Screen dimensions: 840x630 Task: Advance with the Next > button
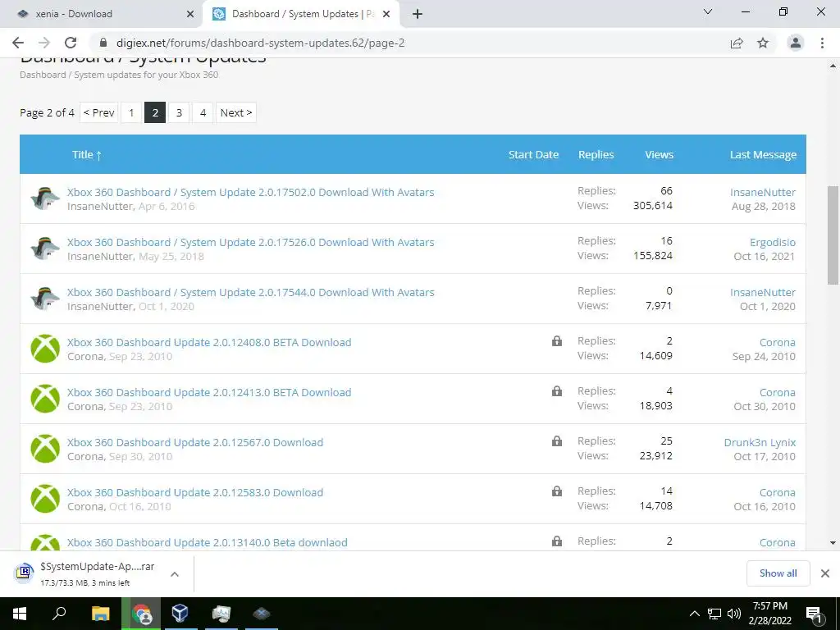pos(235,112)
